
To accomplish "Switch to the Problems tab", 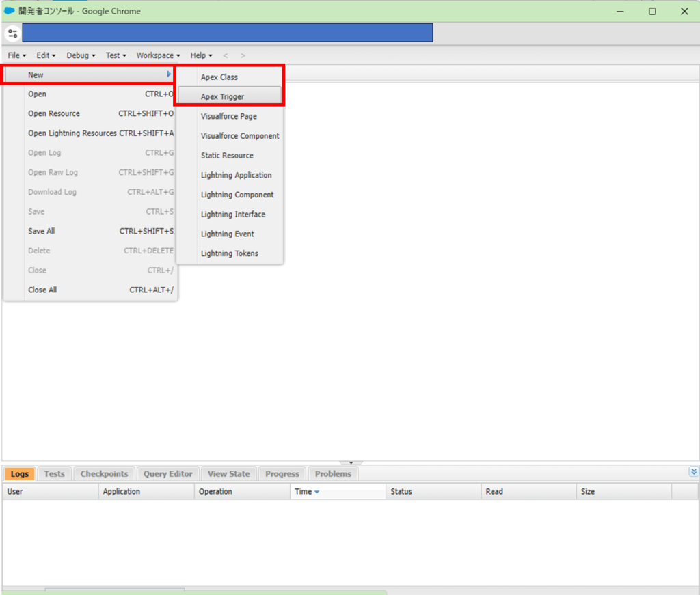I will click(x=333, y=473).
